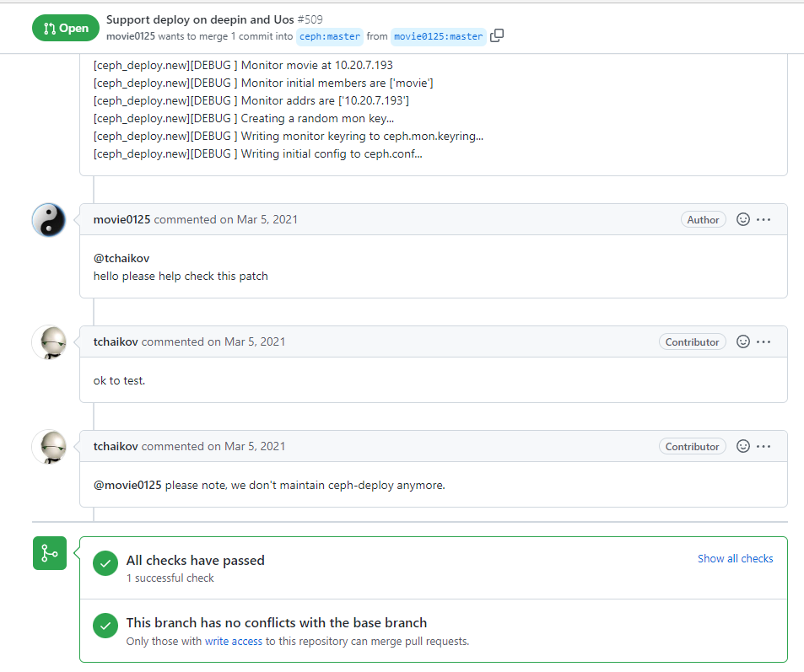Open the 'on Mar 5, 2021' timestamp of movie0125's comment

pyautogui.click(x=259, y=219)
